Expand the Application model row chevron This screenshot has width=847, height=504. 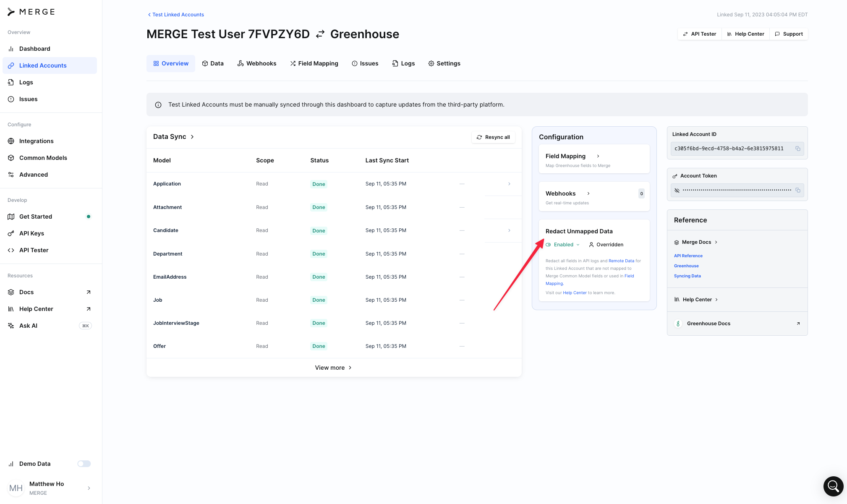[x=509, y=184]
